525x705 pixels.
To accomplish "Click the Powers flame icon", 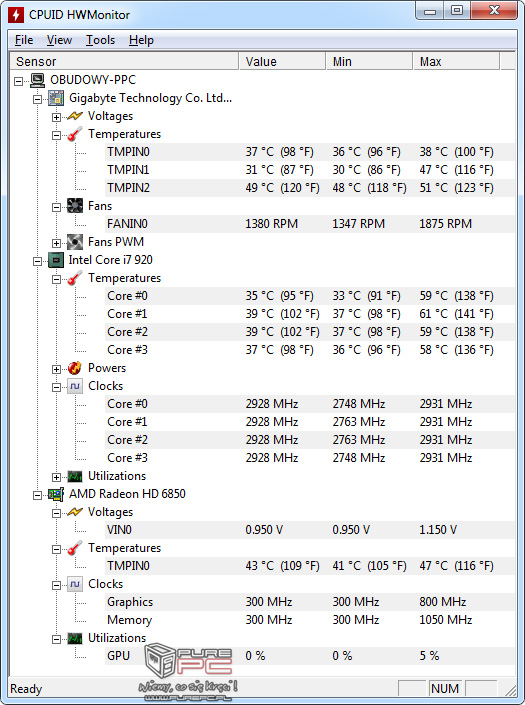I will coord(75,368).
